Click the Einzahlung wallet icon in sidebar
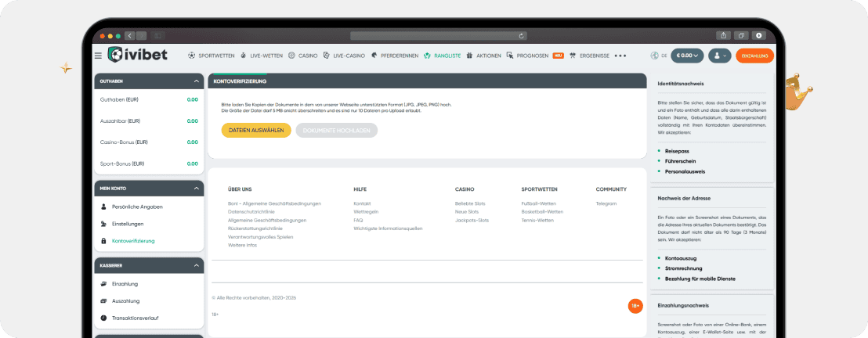Screen dimensions: 868x338 coord(103,284)
